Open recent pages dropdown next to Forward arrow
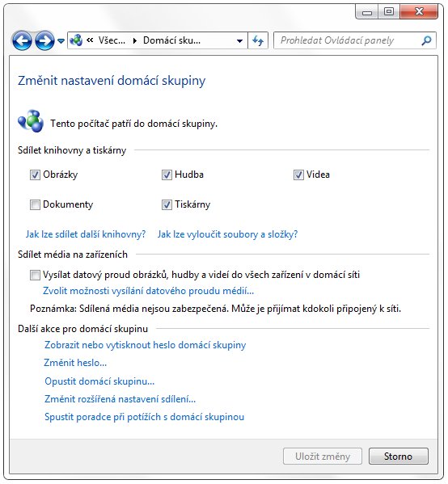This screenshot has height=484, width=448. coord(61,41)
